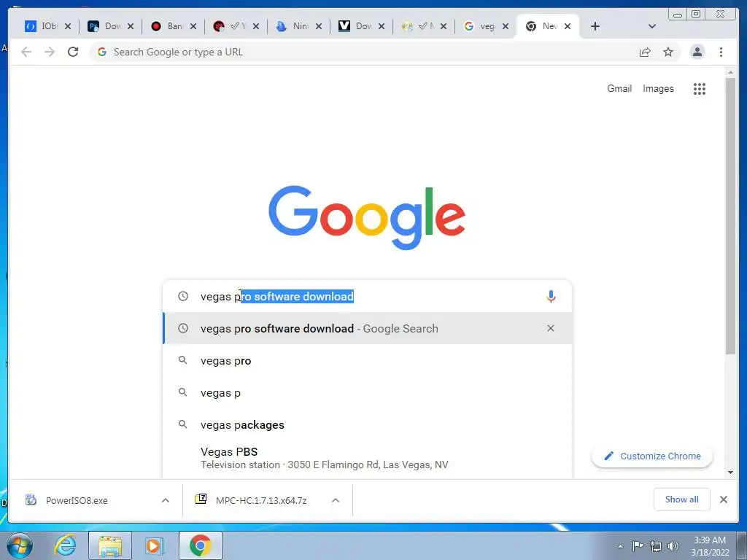Open Gmail link
747x560 pixels.
pos(619,88)
